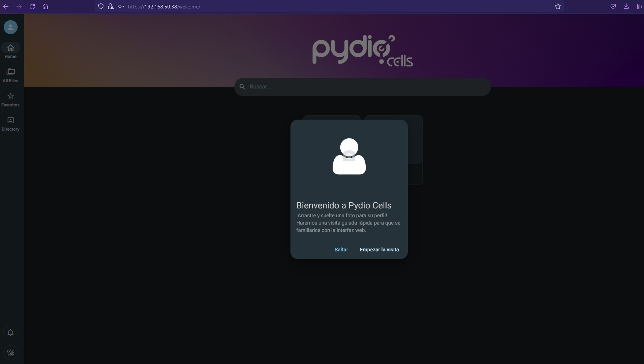Go to Home in the sidebar
This screenshot has width=644, height=364.
click(x=11, y=51)
